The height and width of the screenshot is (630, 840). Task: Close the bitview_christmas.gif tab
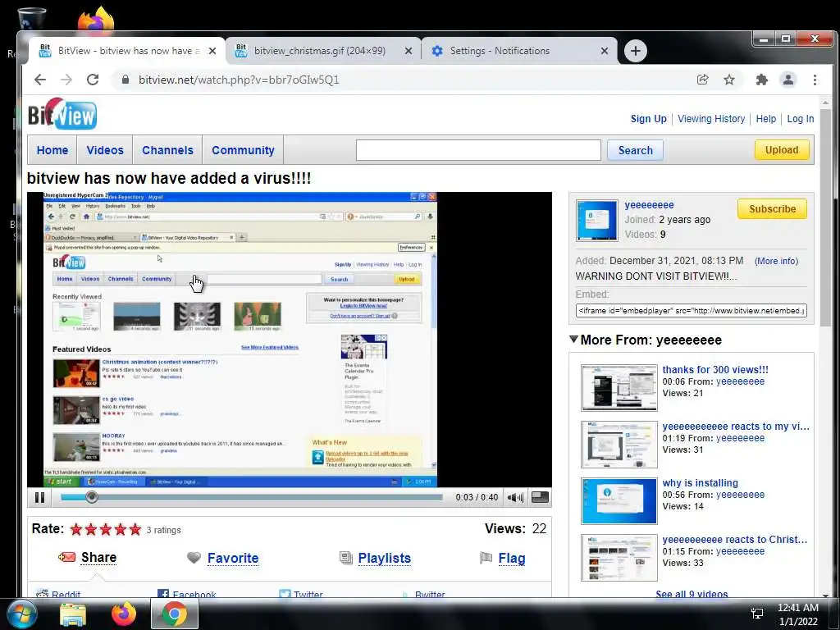409,51
